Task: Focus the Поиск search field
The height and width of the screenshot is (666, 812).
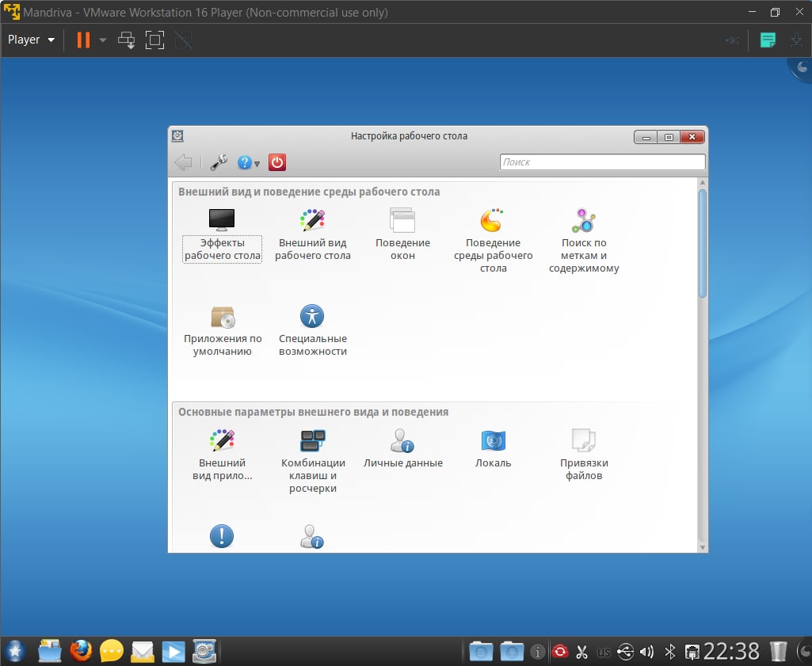Action: 602,162
